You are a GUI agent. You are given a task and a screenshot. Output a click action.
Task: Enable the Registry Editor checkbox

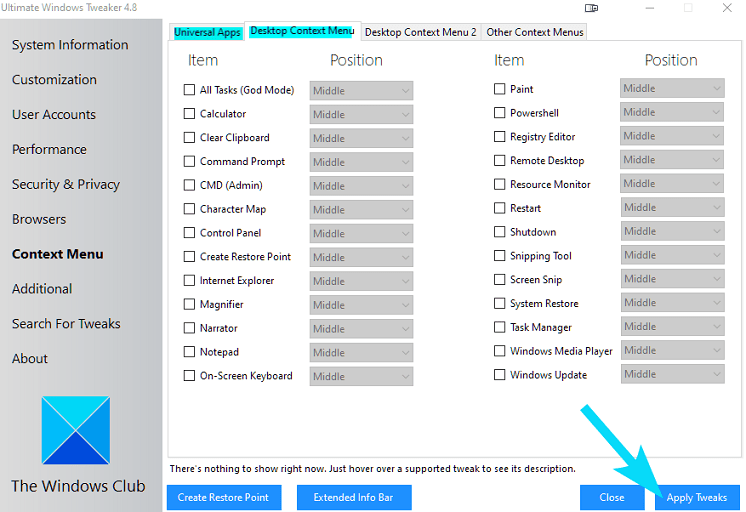pos(500,137)
